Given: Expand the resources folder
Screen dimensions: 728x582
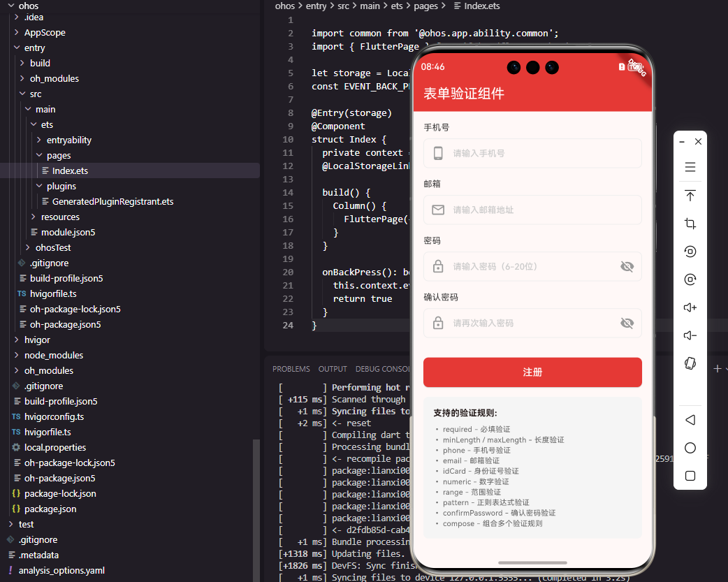Looking at the screenshot, I should [34, 217].
